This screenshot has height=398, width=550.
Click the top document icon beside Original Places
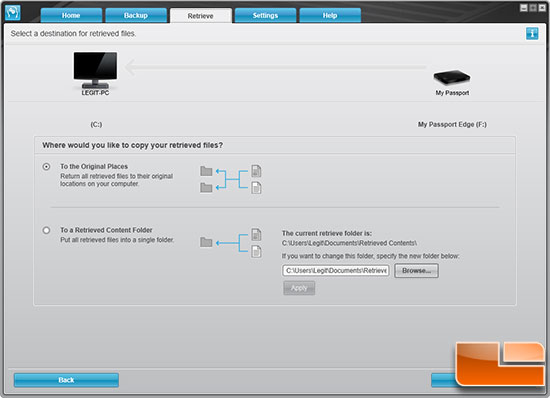tap(256, 171)
